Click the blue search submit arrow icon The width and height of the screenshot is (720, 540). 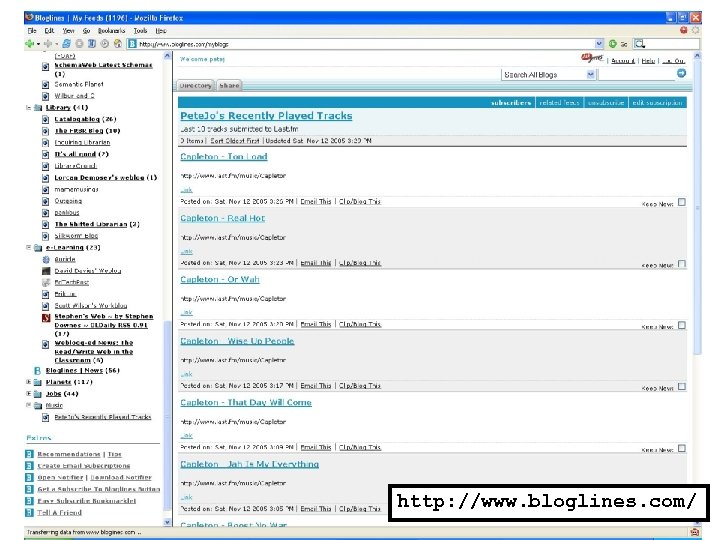click(681, 73)
